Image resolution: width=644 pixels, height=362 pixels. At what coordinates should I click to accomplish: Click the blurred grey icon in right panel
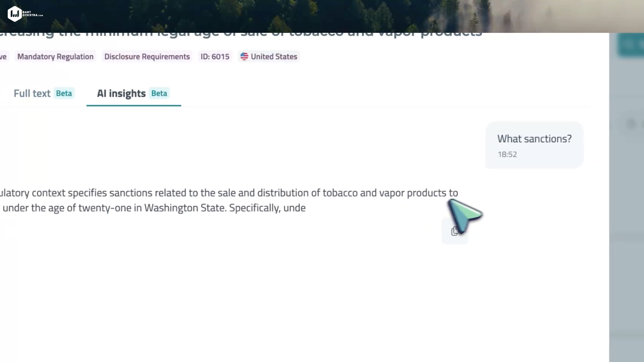[x=631, y=124]
